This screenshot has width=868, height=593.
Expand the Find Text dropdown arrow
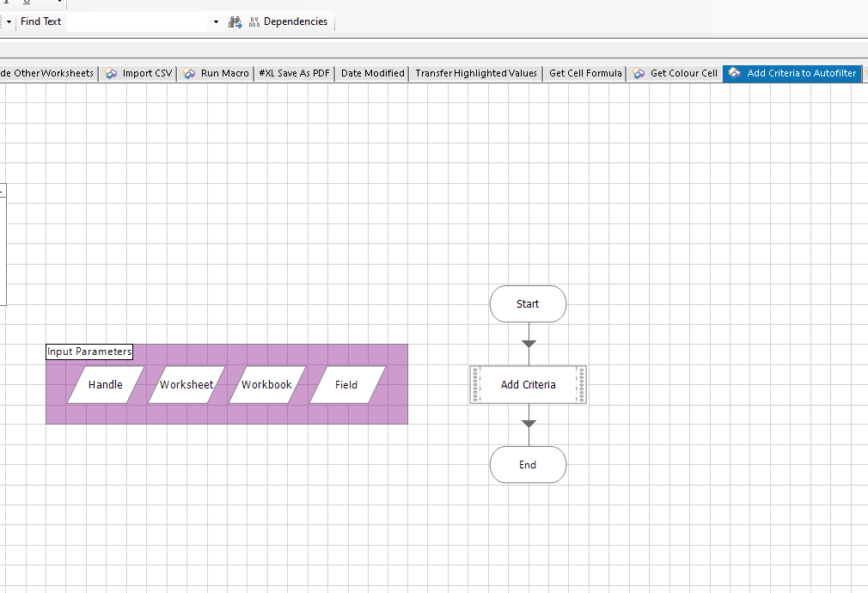point(216,21)
